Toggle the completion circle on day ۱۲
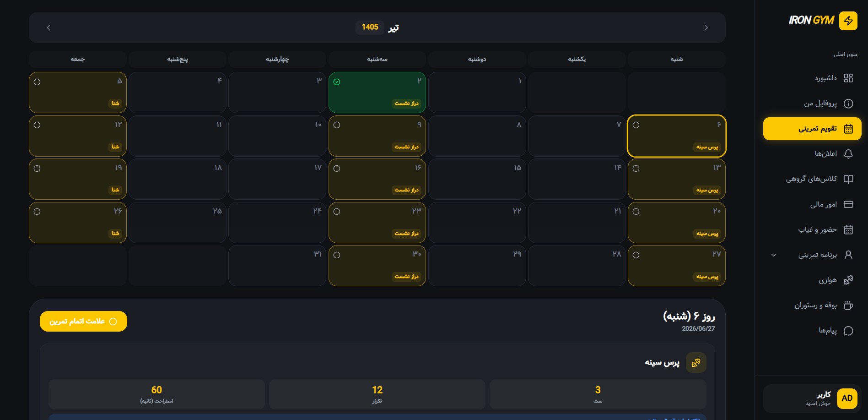Viewport: 868px width, 420px height. coord(37,125)
